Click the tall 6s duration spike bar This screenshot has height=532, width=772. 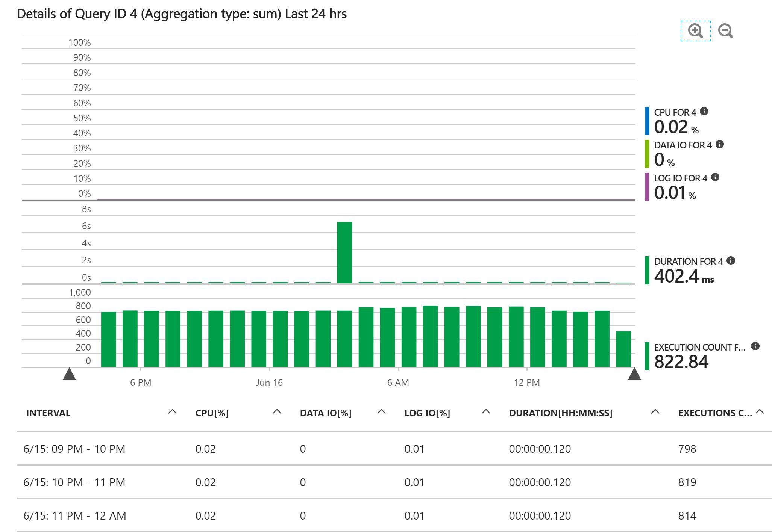[x=344, y=252]
